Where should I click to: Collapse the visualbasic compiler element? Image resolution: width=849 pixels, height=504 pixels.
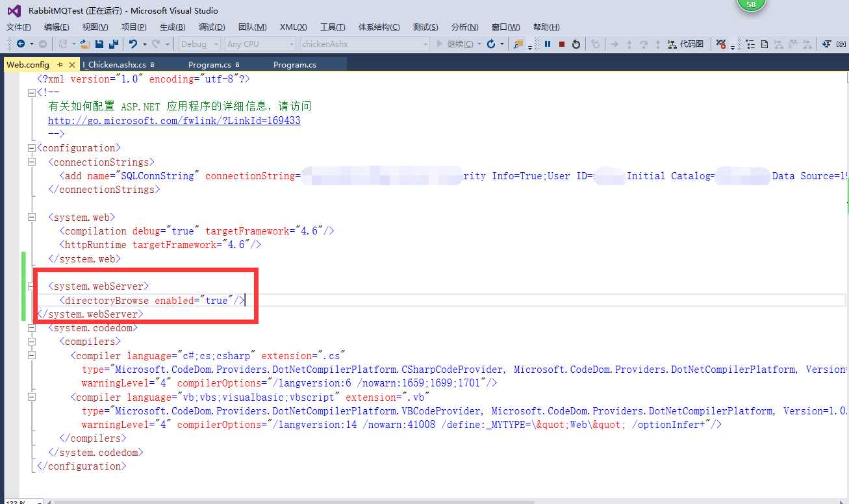coord(32,397)
